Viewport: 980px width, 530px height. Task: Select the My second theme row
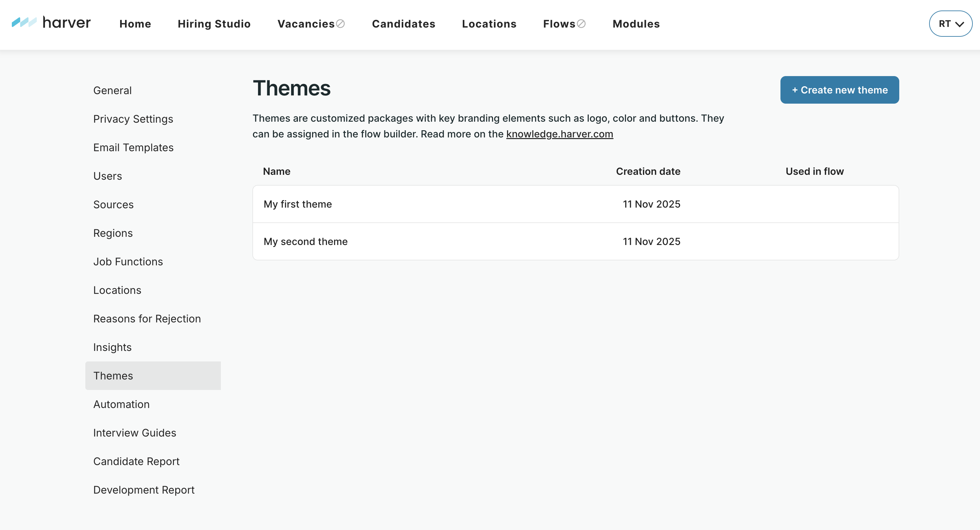(x=306, y=241)
